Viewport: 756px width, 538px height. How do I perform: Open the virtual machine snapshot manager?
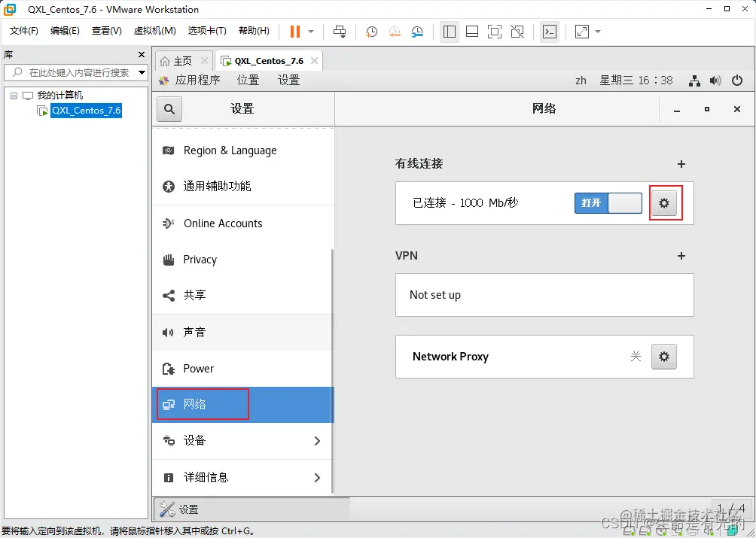click(x=419, y=31)
